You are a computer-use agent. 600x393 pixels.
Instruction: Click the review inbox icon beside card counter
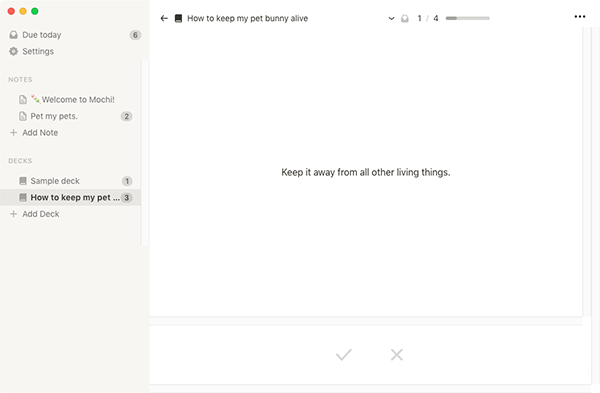tap(405, 18)
